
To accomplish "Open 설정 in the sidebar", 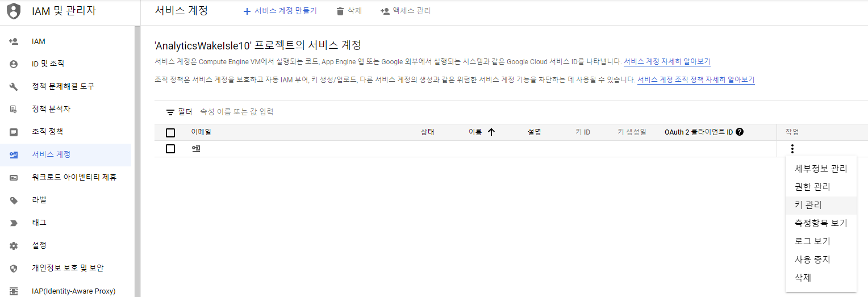I will pos(65,245).
